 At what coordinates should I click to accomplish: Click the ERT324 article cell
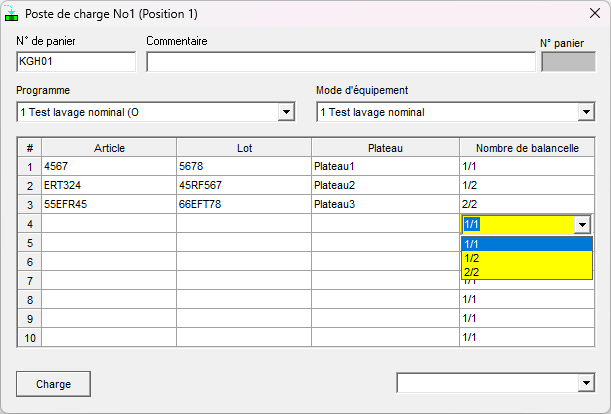(x=109, y=185)
